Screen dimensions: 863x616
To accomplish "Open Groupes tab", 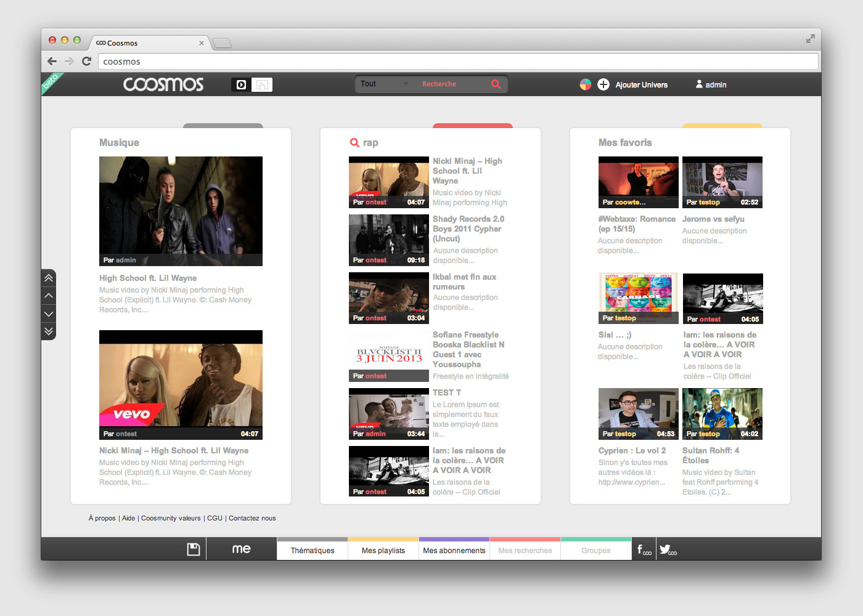I will 596,550.
